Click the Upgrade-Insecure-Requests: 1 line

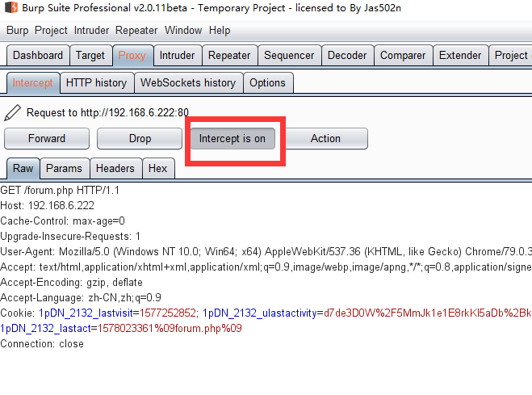point(70,236)
